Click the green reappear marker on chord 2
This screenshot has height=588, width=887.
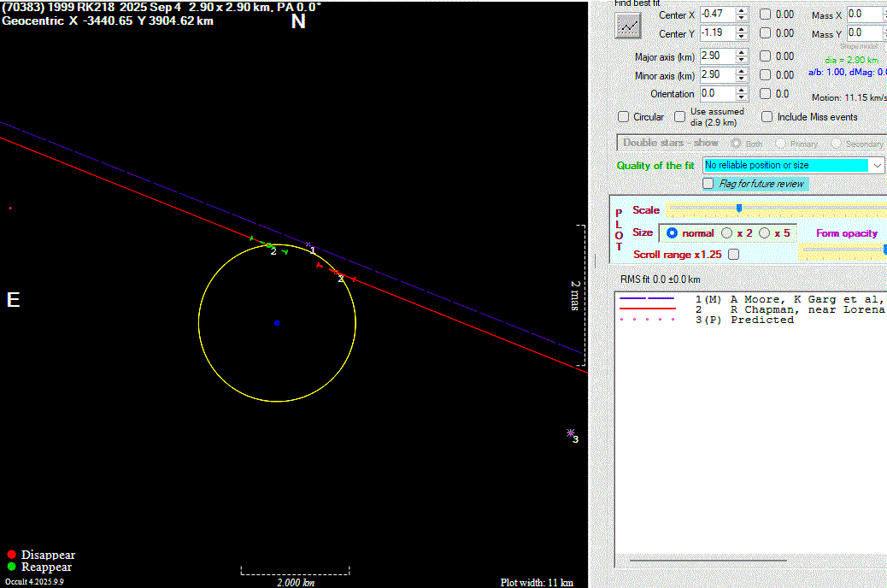pyautogui.click(x=270, y=246)
